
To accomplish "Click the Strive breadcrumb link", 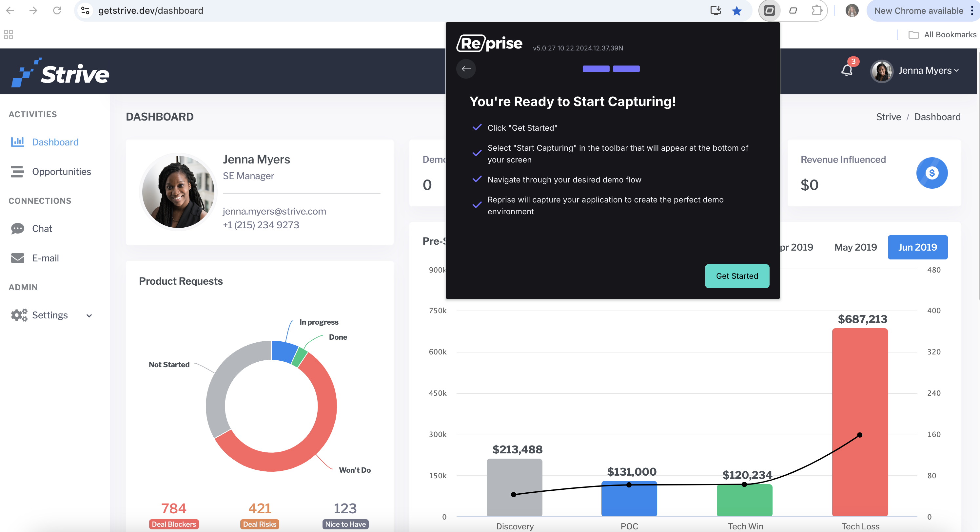I will (x=888, y=117).
